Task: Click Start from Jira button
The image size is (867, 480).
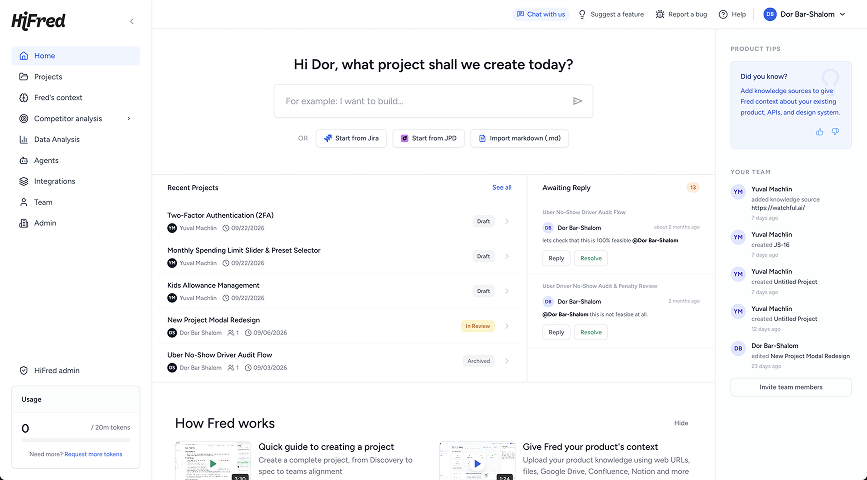Action: pyautogui.click(x=351, y=138)
